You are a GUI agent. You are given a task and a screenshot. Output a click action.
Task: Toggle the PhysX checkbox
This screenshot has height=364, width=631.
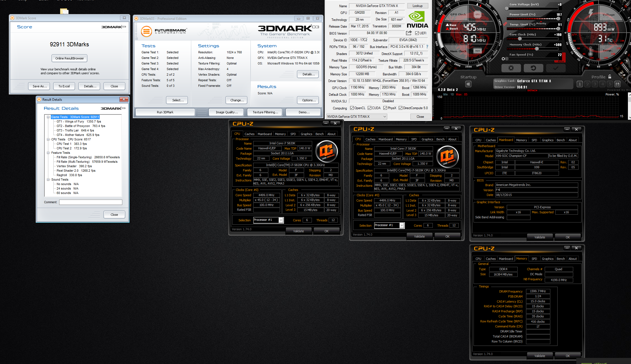point(385,108)
